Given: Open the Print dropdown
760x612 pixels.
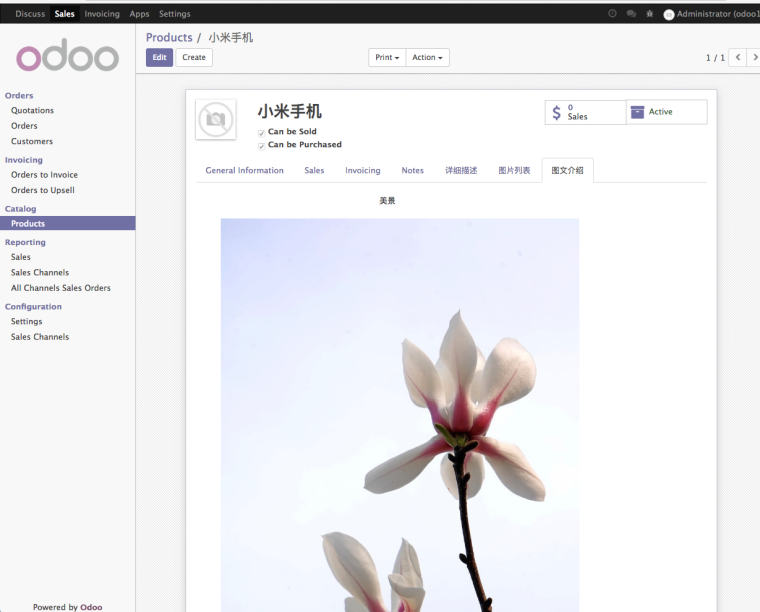Looking at the screenshot, I should pyautogui.click(x=387, y=57).
